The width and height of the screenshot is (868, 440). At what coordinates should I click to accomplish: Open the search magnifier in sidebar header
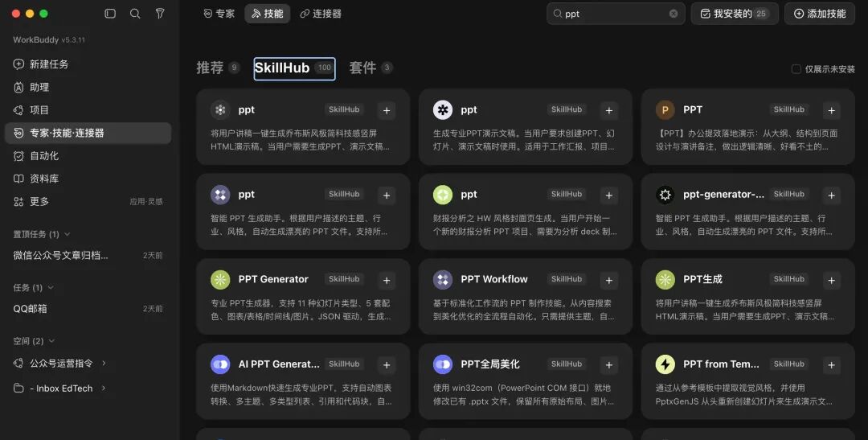pyautogui.click(x=135, y=14)
